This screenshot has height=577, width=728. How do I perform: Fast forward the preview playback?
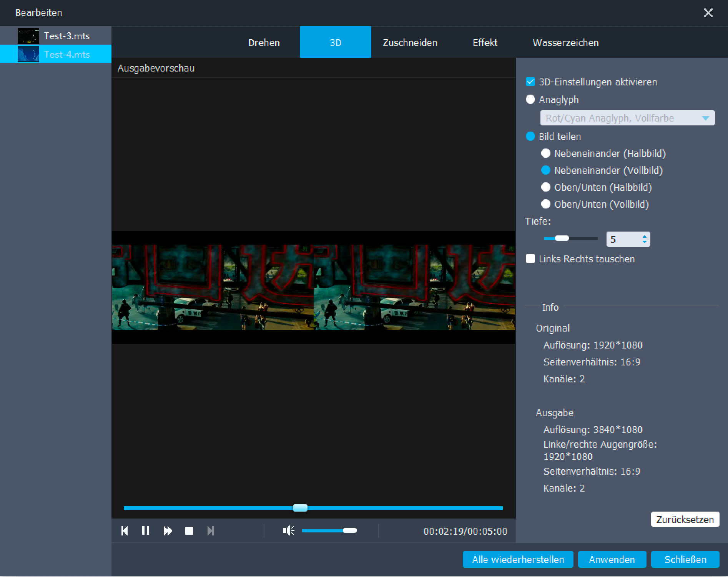[x=168, y=531]
